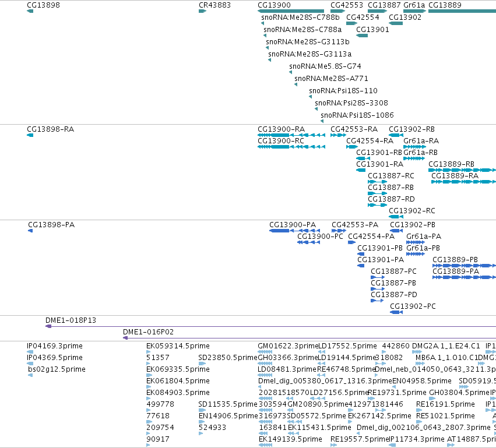The height and width of the screenshot is (448, 496).
Task: Click protein CG13901-PB label
Action: click(380, 248)
